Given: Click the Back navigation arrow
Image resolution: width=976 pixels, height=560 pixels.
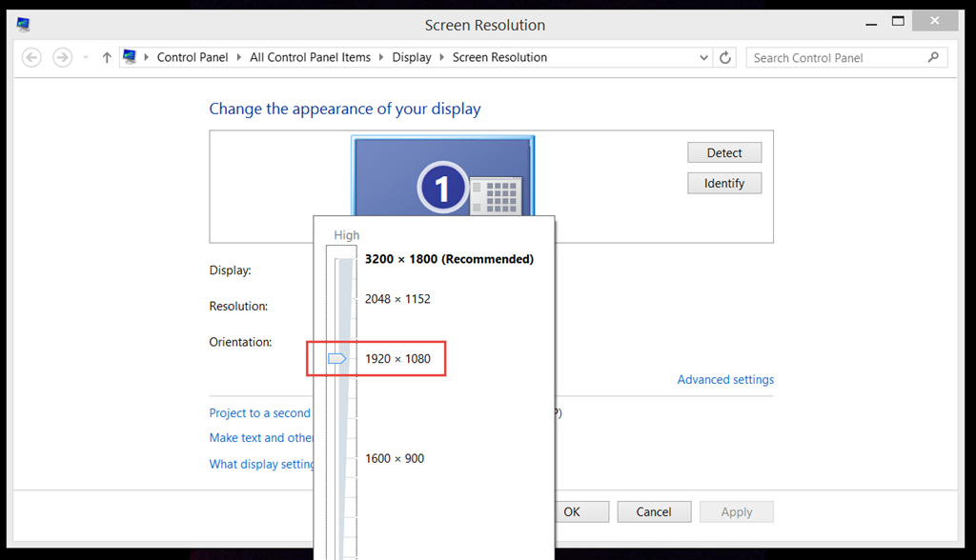Looking at the screenshot, I should [x=31, y=57].
